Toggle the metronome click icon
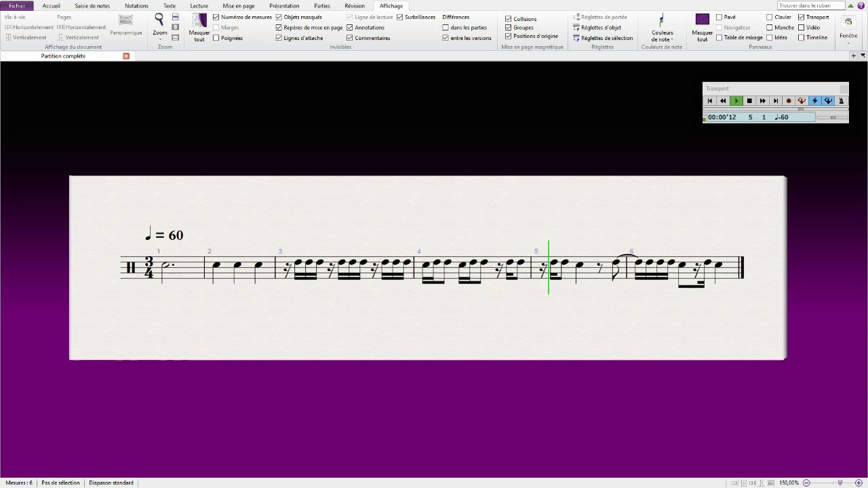The image size is (868, 488). click(841, 100)
